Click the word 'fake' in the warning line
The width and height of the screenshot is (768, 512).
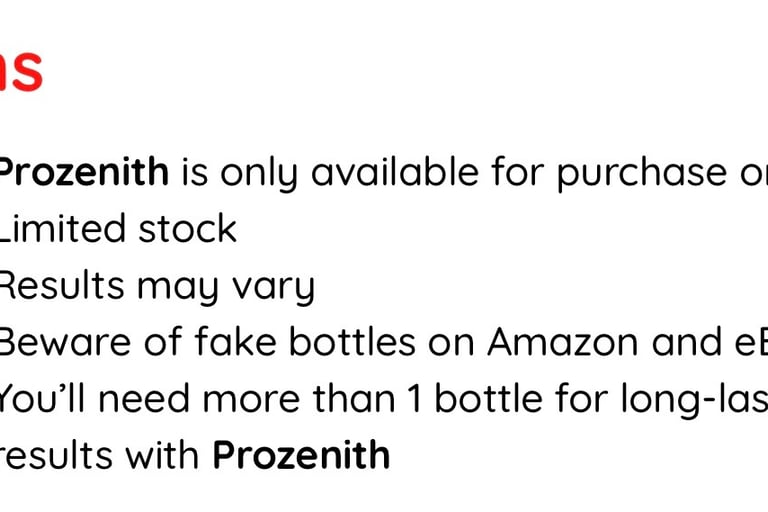coord(236,341)
